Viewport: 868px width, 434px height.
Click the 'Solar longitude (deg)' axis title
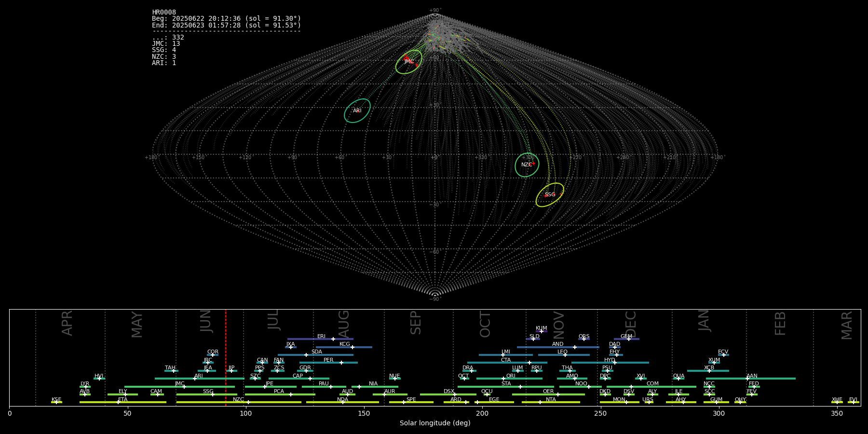435,423
